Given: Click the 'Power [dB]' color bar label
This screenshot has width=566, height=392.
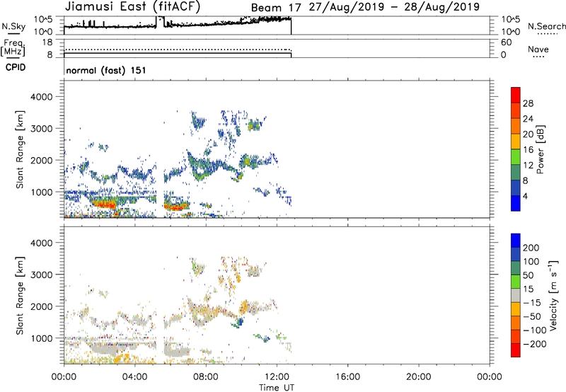Looking at the screenshot, I should click(x=541, y=149).
